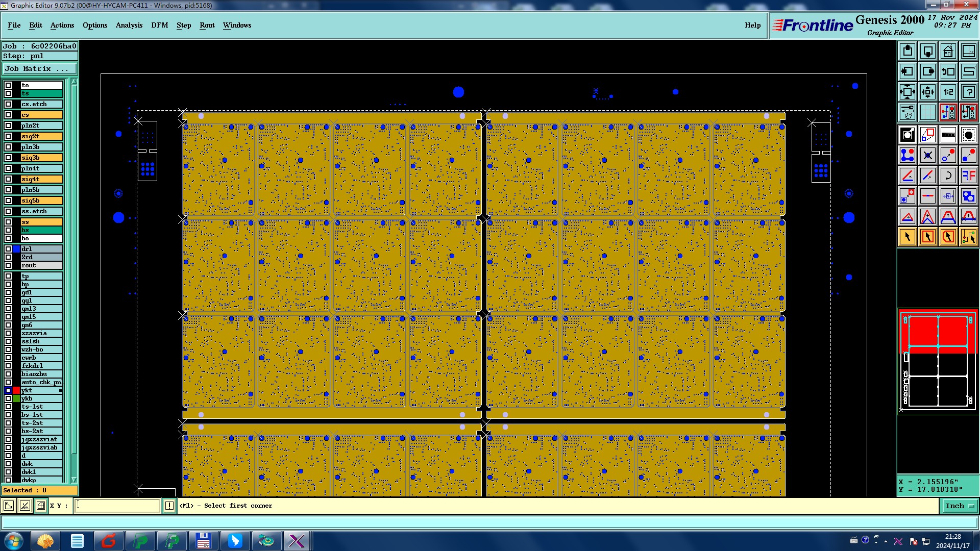Click the rotate arrow tool icon
The height and width of the screenshot is (551, 980).
(x=948, y=176)
